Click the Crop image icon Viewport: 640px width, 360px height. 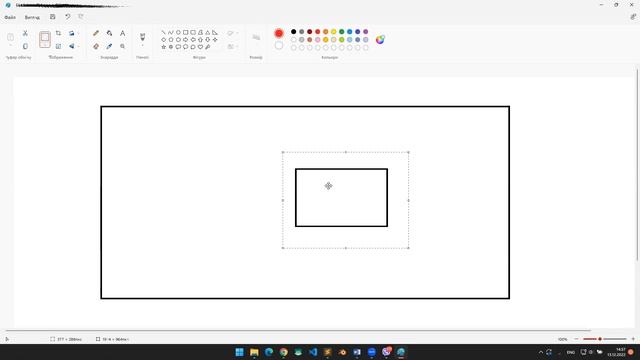click(58, 33)
